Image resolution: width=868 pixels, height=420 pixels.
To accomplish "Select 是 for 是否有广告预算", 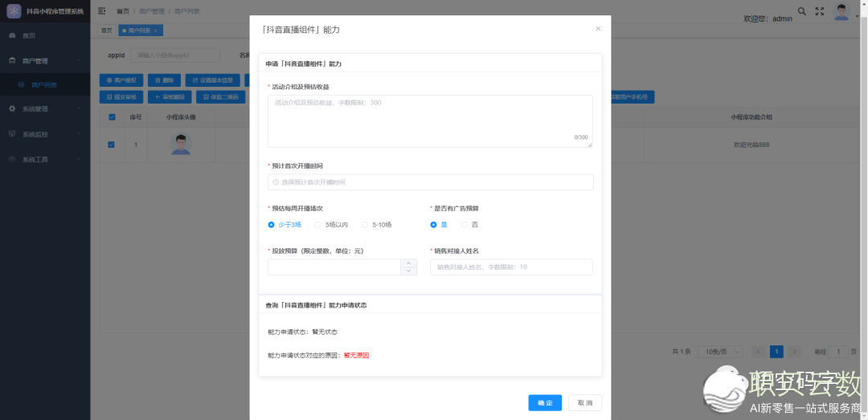I will click(439, 225).
